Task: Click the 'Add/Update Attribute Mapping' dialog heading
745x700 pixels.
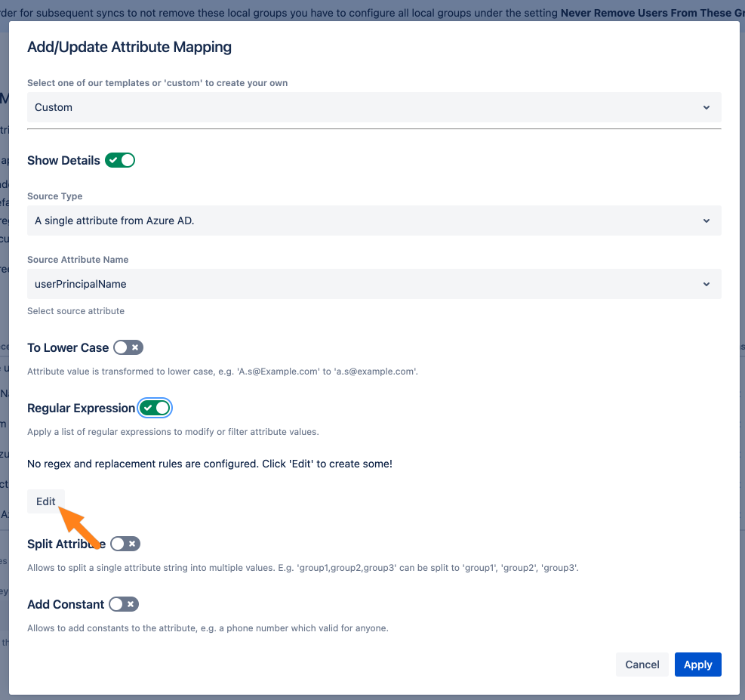Action: 129,47
